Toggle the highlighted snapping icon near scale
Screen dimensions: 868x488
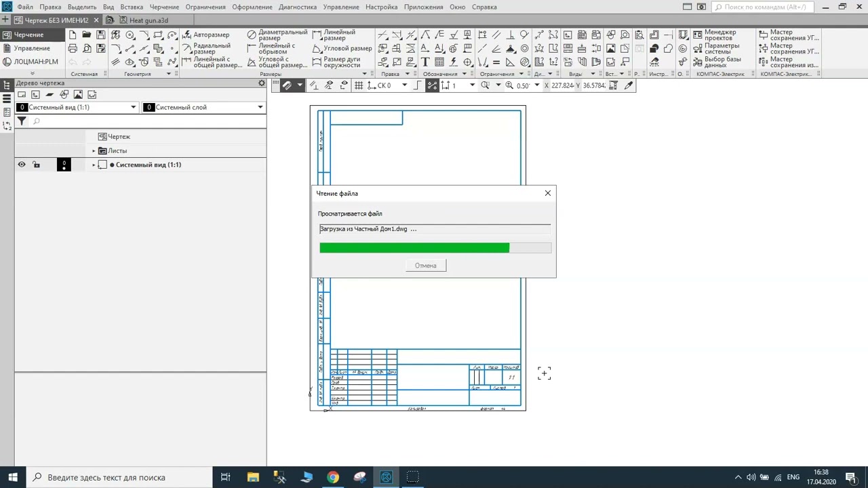pos(432,85)
